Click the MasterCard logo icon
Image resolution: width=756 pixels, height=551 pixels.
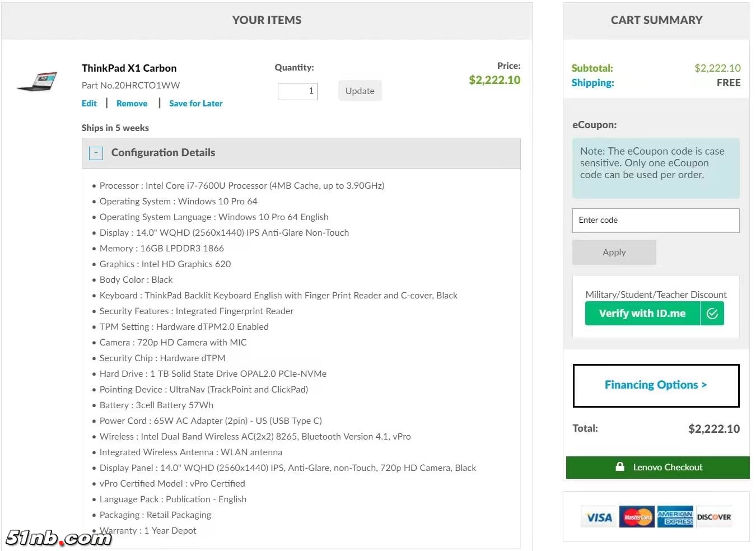(x=637, y=517)
